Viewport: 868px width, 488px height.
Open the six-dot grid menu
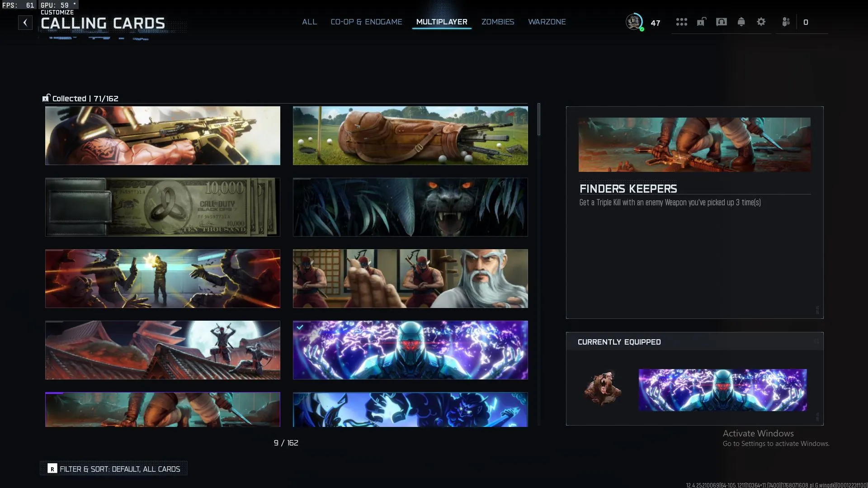click(681, 22)
